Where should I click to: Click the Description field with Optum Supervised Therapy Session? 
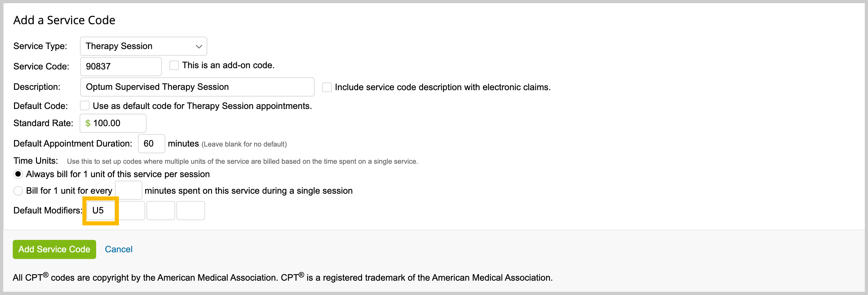197,87
